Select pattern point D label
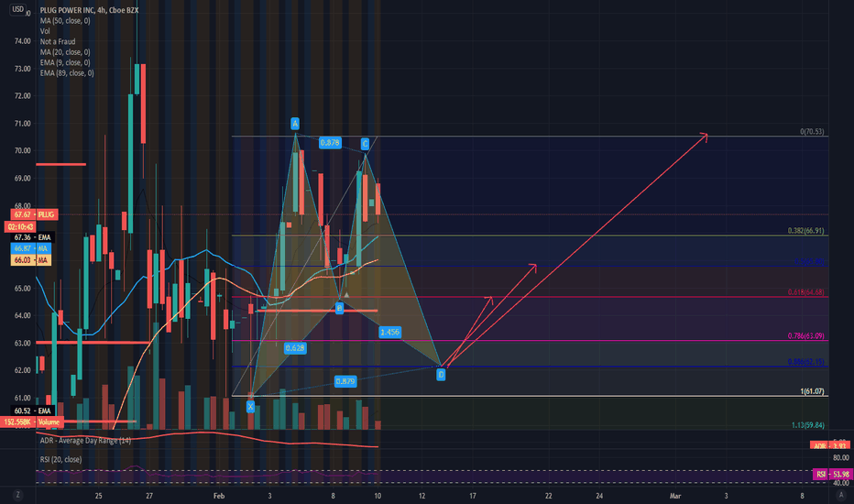This screenshot has width=854, height=504. tap(441, 375)
